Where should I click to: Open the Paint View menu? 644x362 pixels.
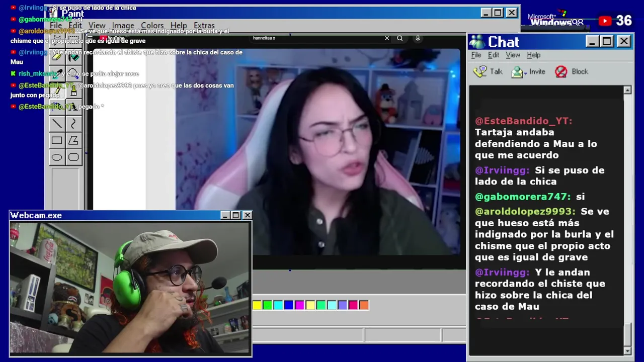coord(97,26)
